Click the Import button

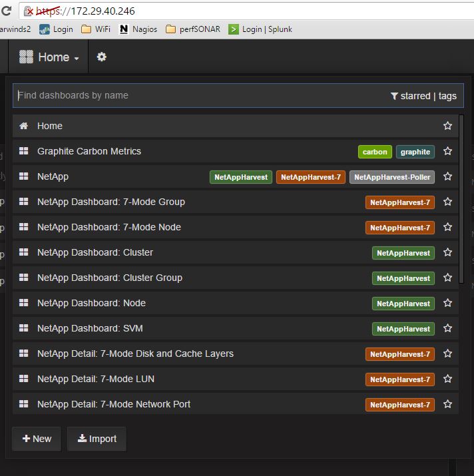tap(97, 439)
